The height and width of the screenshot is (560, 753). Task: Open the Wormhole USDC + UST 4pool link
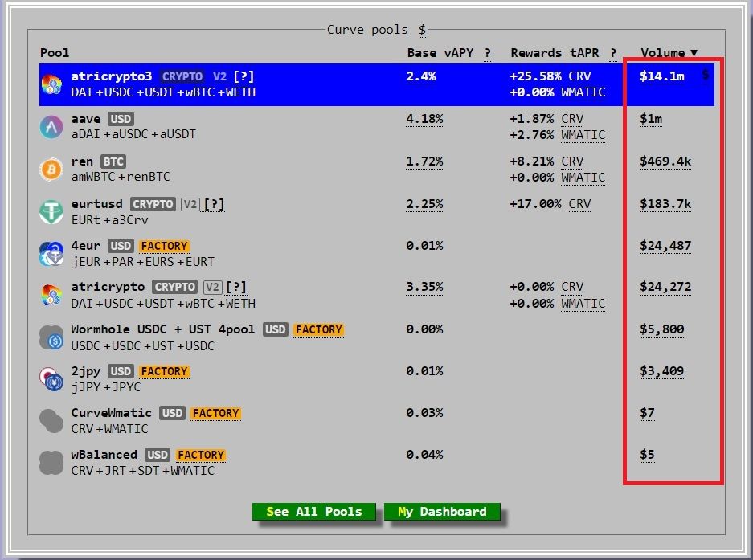coord(163,329)
